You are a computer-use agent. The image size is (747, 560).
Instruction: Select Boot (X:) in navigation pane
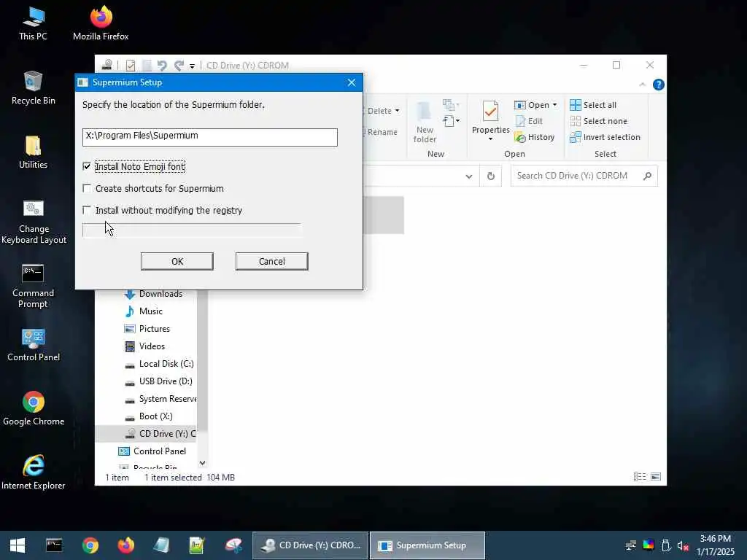149,416
